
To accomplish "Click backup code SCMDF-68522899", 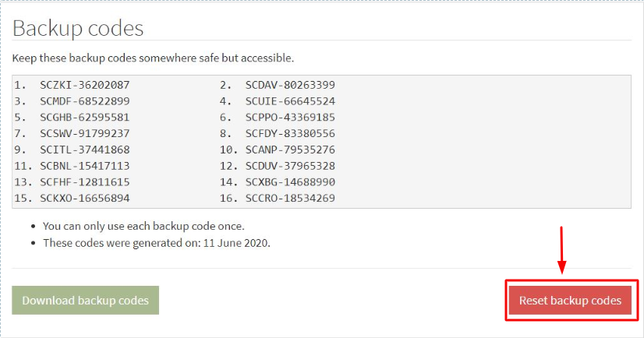I will coord(84,100).
